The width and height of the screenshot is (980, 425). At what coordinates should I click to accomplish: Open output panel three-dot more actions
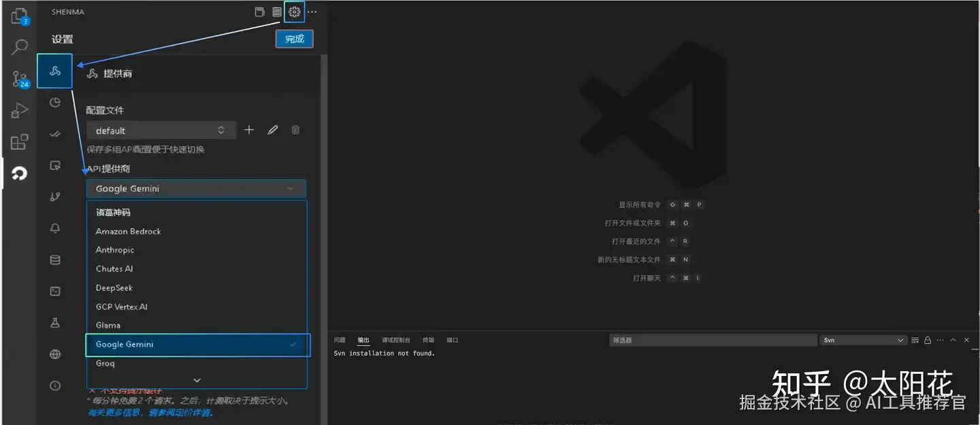coord(940,340)
